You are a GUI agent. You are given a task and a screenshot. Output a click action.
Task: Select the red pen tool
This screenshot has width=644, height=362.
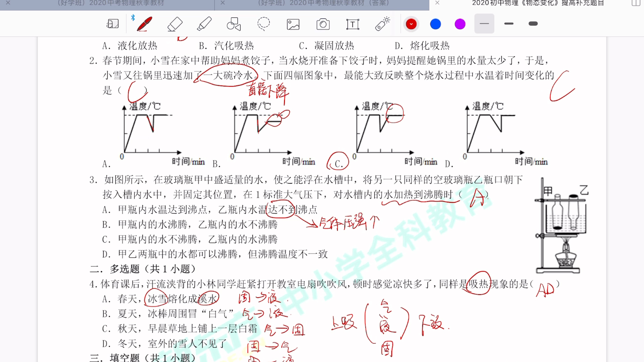click(x=144, y=24)
